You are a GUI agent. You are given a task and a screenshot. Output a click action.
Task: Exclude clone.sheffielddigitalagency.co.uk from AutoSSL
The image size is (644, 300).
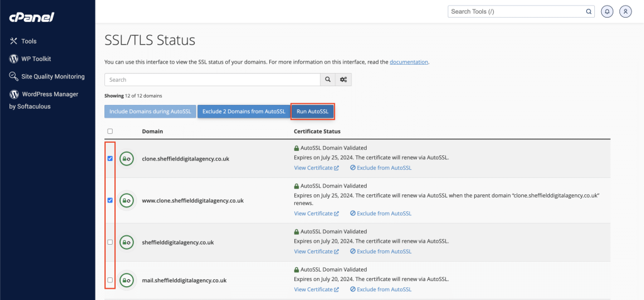coord(380,168)
